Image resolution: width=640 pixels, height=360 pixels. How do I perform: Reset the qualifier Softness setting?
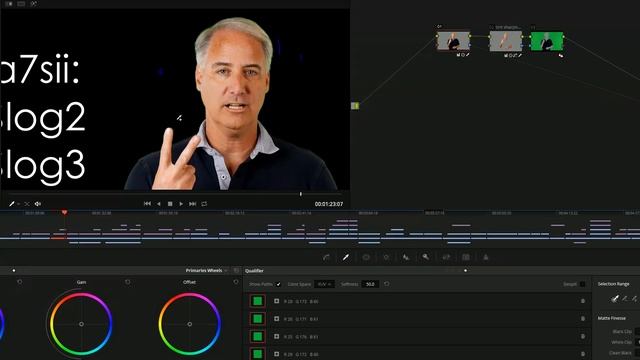click(x=387, y=284)
